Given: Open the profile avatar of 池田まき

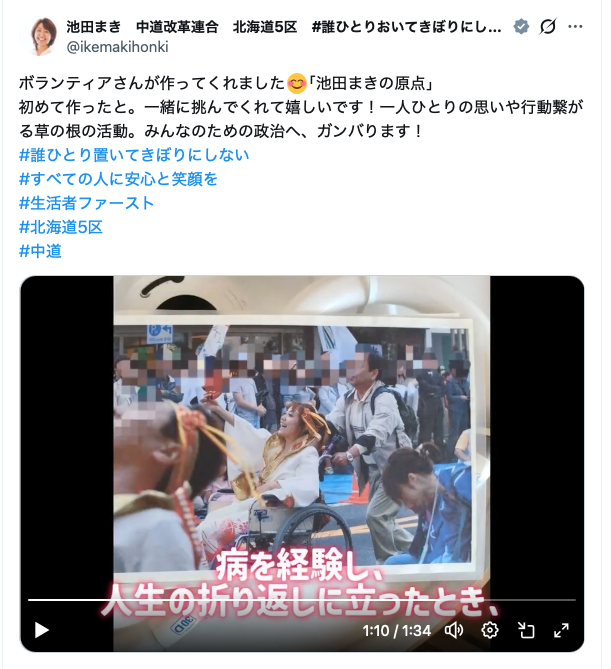Looking at the screenshot, I should point(42,37).
